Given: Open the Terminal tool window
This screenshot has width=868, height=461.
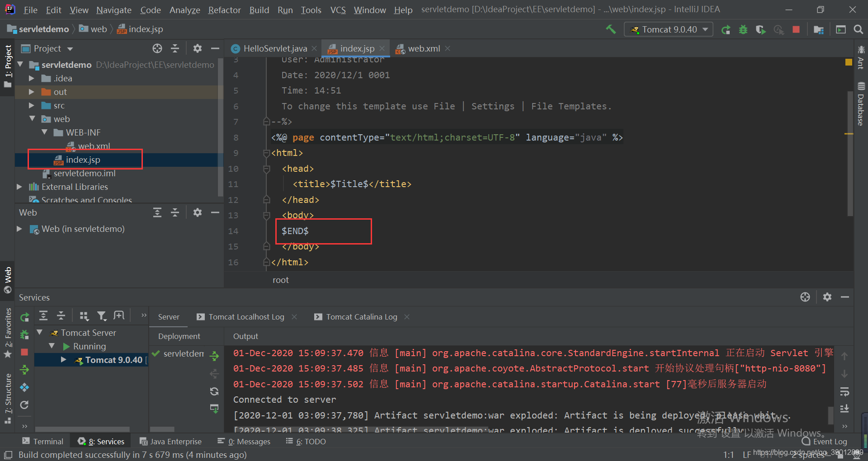Looking at the screenshot, I should click(x=43, y=442).
